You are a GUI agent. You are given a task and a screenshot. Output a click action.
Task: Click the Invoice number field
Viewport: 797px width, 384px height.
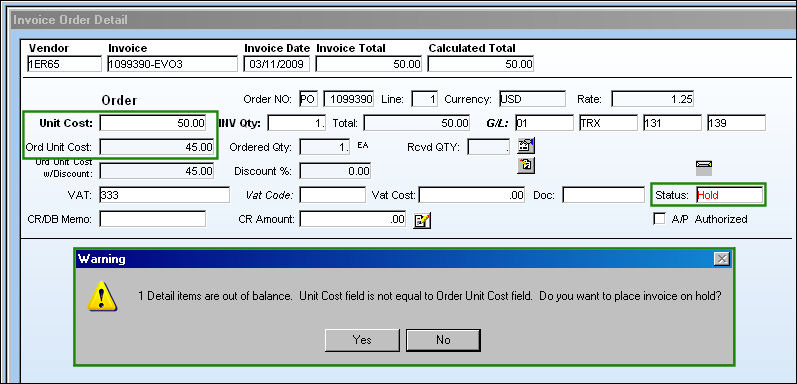pyautogui.click(x=172, y=64)
